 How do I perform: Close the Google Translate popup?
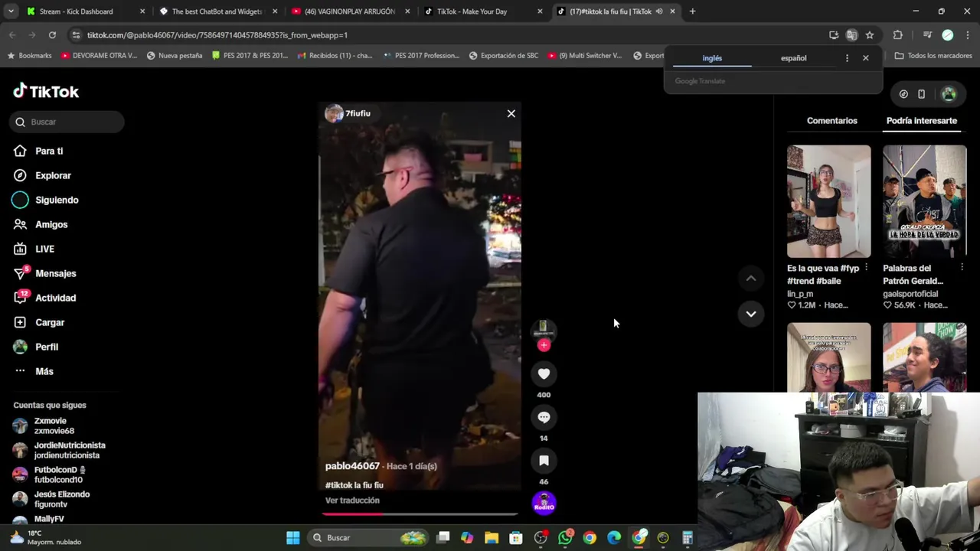pos(866,58)
